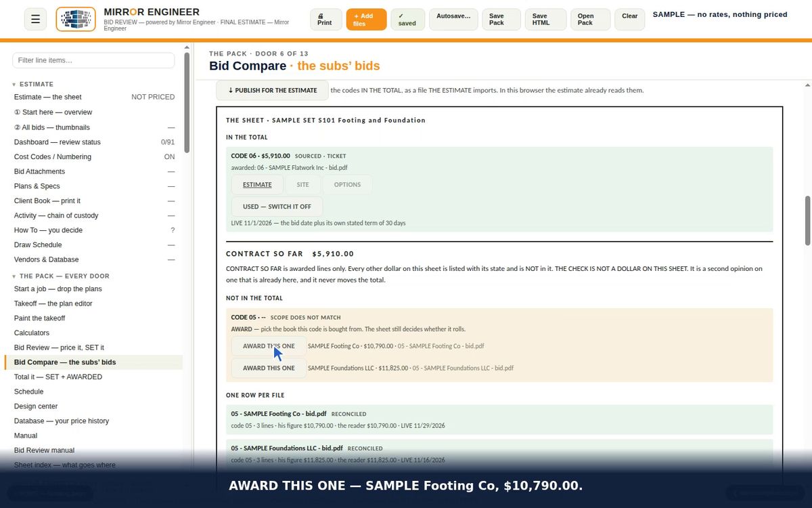Open Manual in the sidebar
812x508 pixels.
click(94, 436)
